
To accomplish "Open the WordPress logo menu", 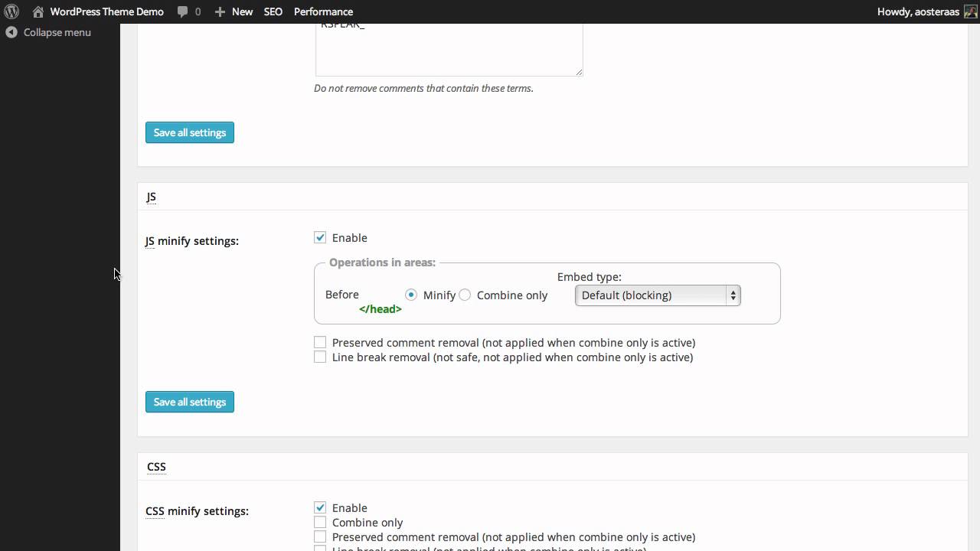I will [11, 11].
